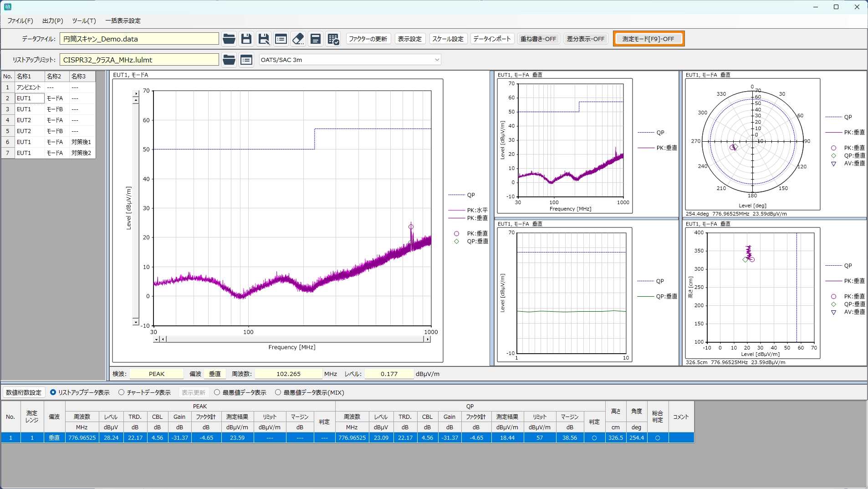Screen dimensions: 868x489
Task: Select チャートデータ表示 radio button
Action: 122,392
